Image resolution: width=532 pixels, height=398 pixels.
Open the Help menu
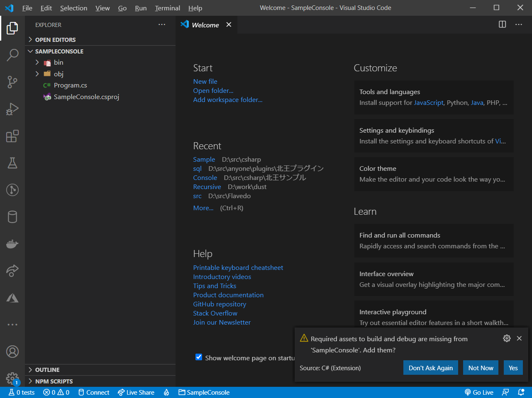195,8
